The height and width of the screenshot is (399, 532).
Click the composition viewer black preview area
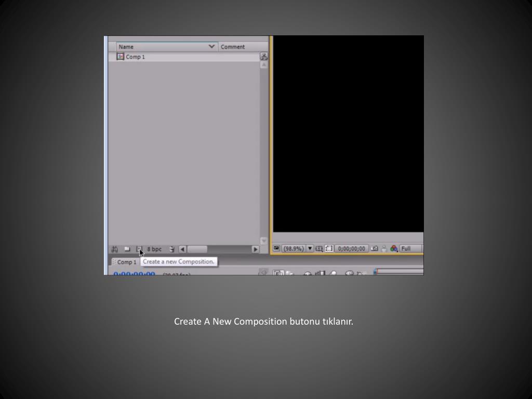pyautogui.click(x=349, y=134)
